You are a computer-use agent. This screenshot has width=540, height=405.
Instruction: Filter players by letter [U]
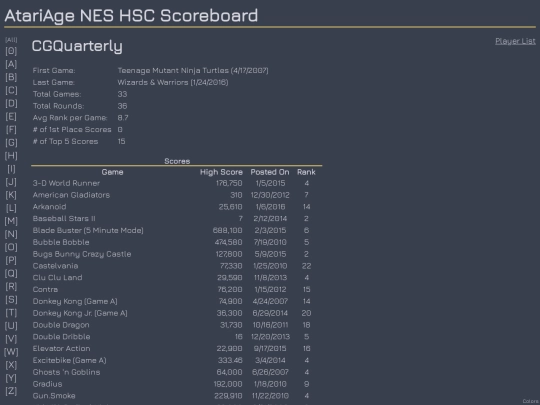coord(11,326)
